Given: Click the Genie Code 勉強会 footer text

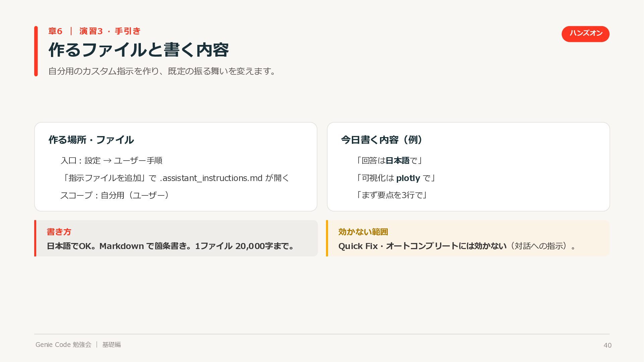Looking at the screenshot, I should point(63,345).
